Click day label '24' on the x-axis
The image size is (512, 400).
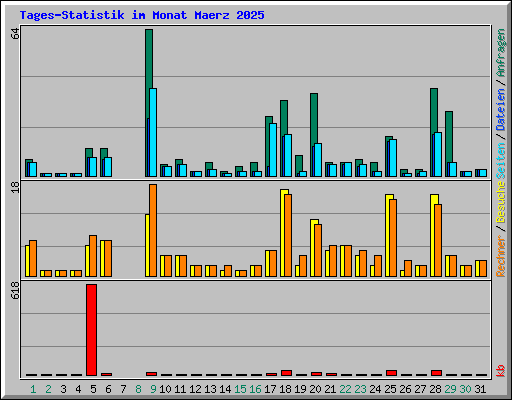point(375,389)
